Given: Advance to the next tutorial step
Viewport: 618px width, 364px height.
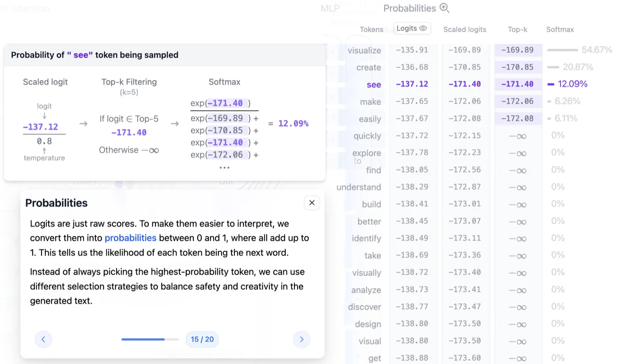Looking at the screenshot, I should click(x=301, y=339).
